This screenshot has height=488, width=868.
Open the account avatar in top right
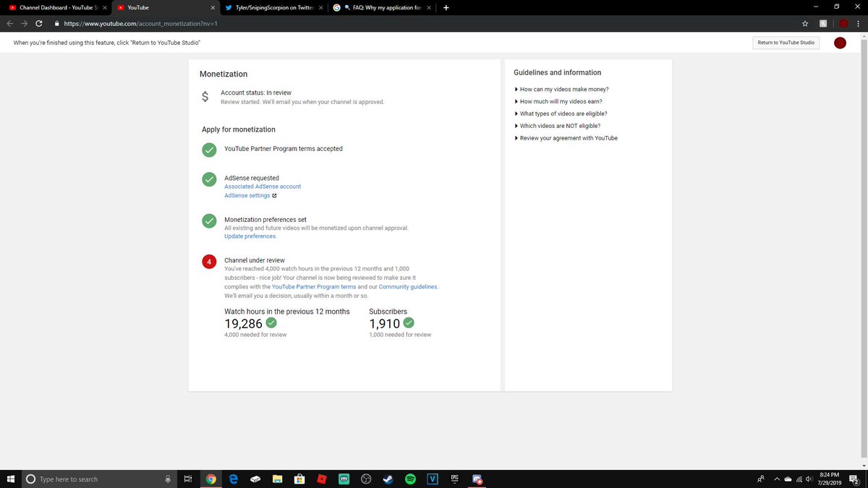pyautogui.click(x=840, y=43)
